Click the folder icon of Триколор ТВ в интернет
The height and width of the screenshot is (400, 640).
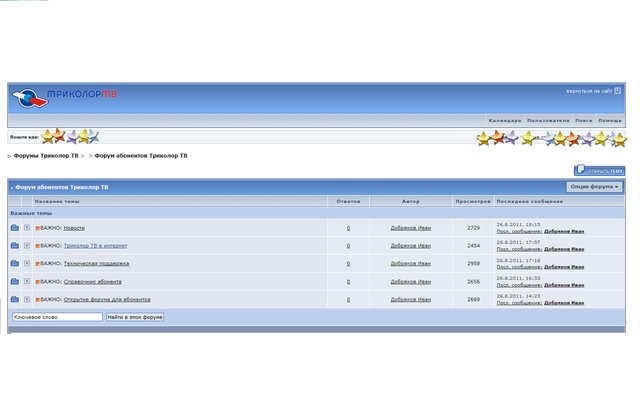(x=15, y=245)
